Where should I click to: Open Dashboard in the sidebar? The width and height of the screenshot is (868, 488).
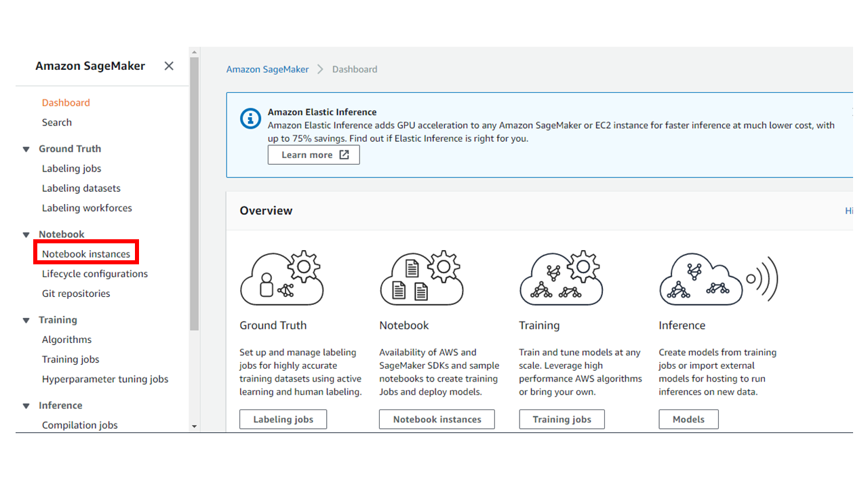(66, 103)
